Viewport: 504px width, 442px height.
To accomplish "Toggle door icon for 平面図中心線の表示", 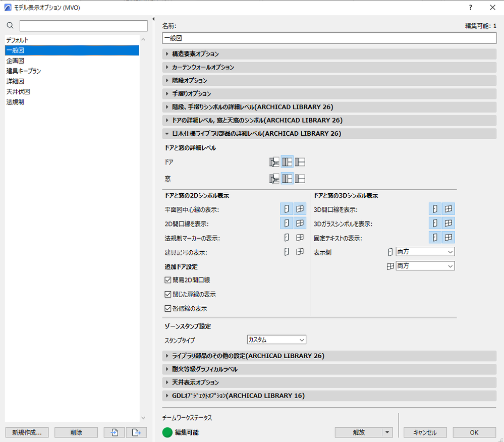I will (287, 209).
